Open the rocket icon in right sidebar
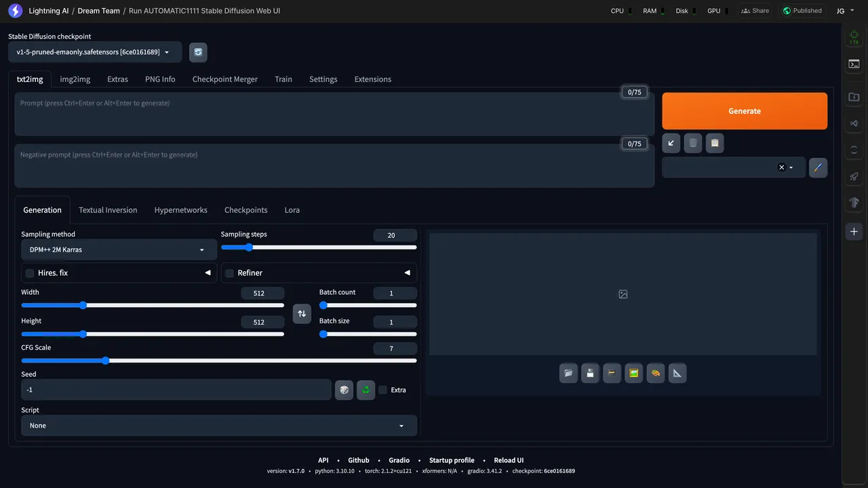The width and height of the screenshot is (868, 488). point(854,176)
